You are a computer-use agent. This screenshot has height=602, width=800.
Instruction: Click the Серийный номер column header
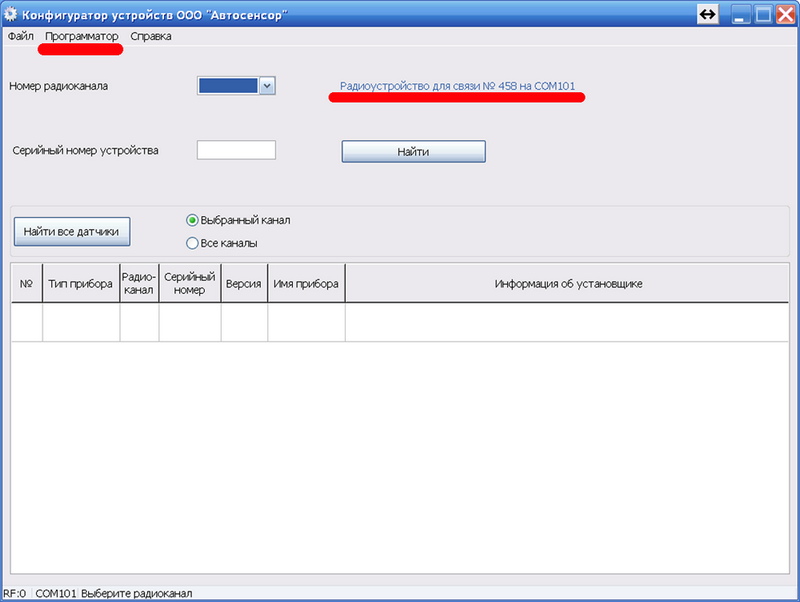190,283
